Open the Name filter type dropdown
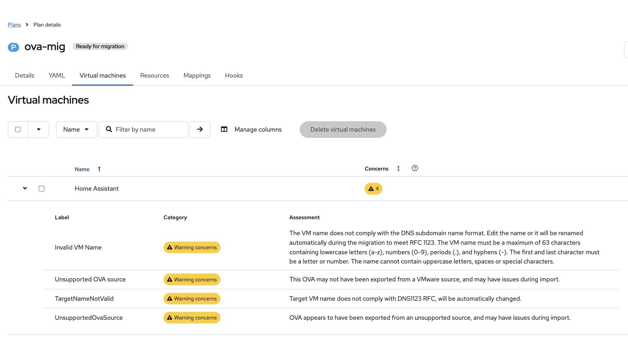 pos(76,129)
